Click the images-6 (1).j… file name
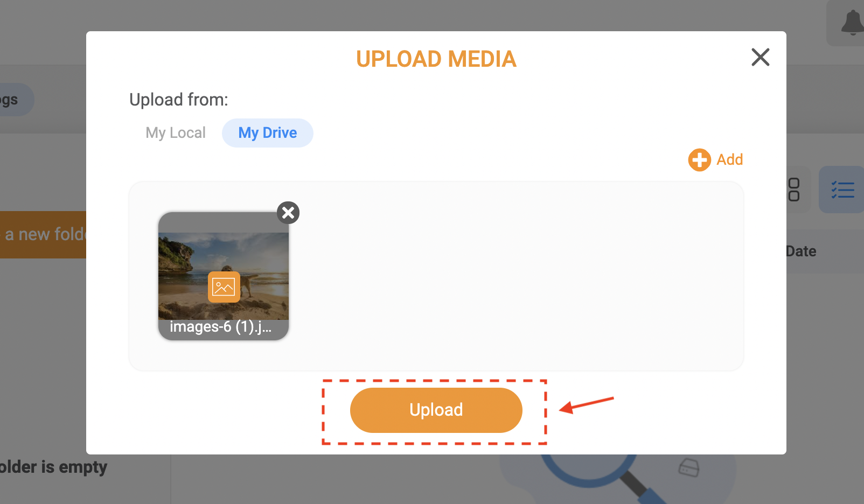This screenshot has height=504, width=864. (221, 327)
